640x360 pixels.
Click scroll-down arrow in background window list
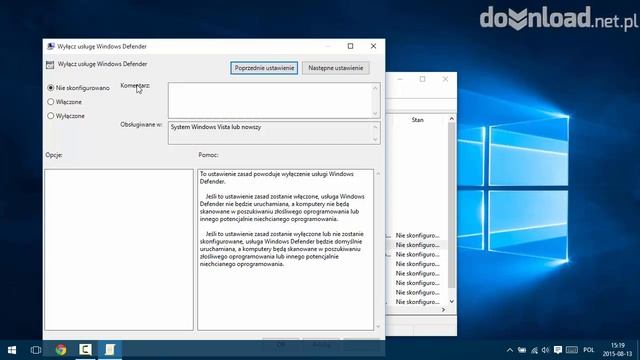coord(451,301)
